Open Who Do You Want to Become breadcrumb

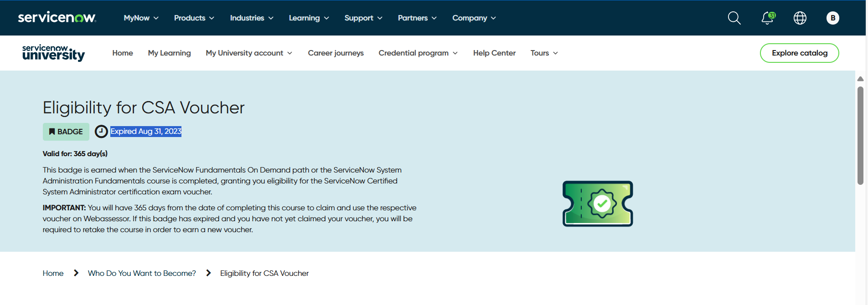pyautogui.click(x=142, y=273)
